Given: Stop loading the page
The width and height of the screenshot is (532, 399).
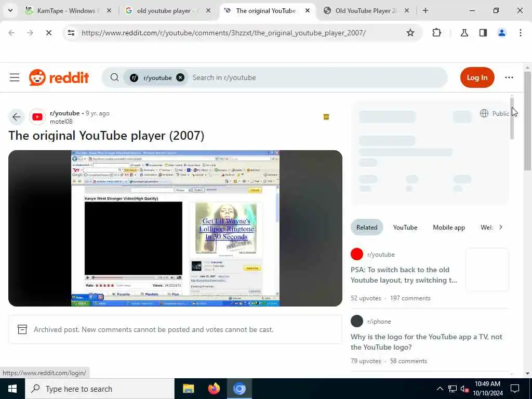Looking at the screenshot, I should pos(48,33).
